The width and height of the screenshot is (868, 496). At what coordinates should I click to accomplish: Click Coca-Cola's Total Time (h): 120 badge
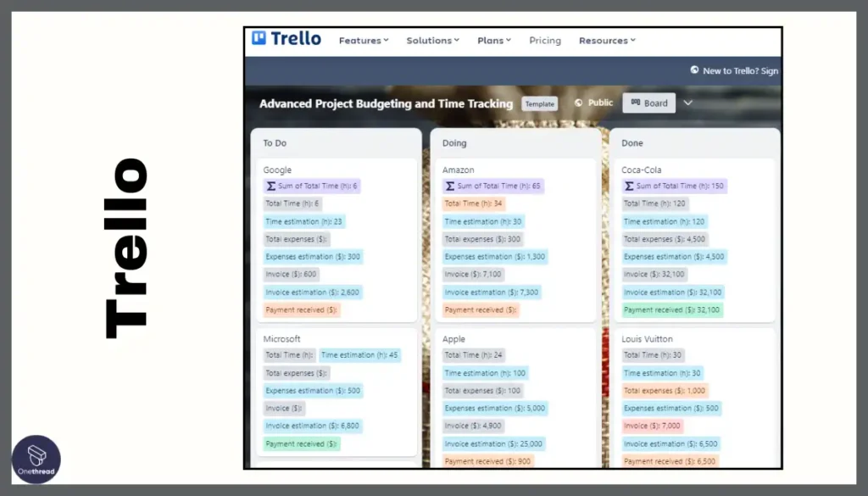pyautogui.click(x=654, y=203)
